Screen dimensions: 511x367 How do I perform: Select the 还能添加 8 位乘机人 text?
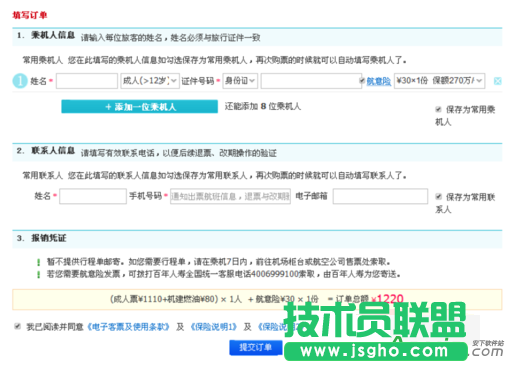pyautogui.click(x=263, y=106)
